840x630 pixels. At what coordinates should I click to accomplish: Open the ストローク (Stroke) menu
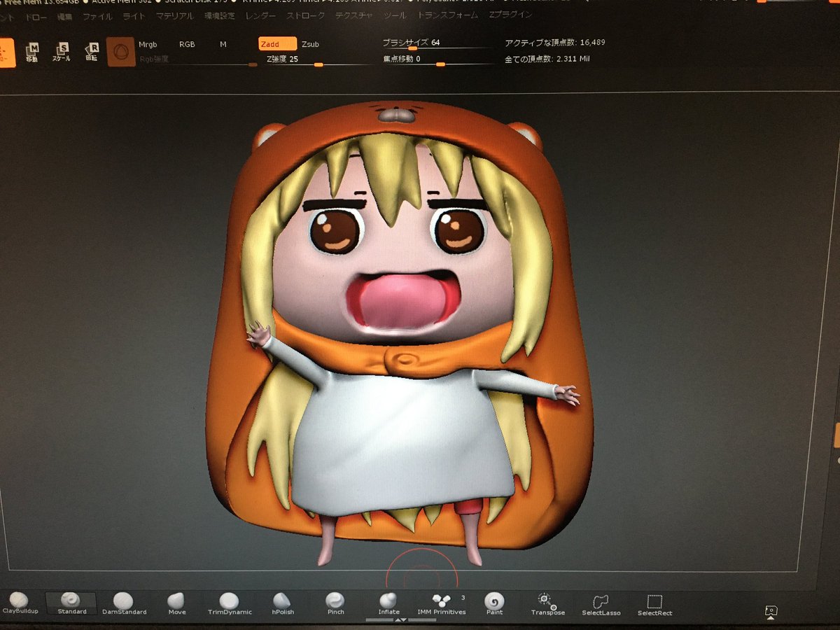click(x=305, y=15)
